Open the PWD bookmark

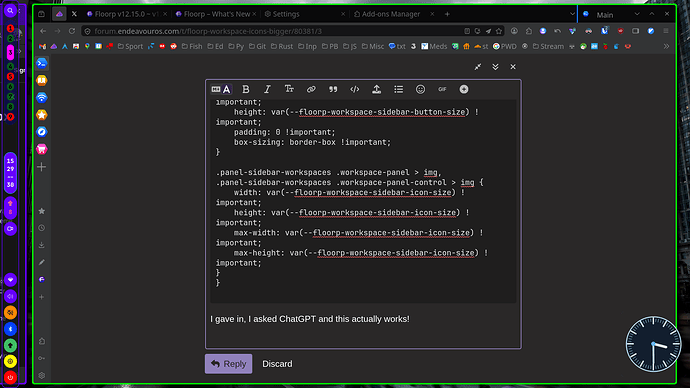505,46
